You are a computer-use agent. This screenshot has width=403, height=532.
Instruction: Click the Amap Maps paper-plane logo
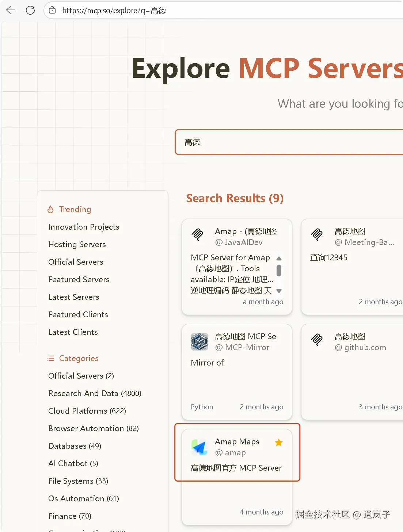click(x=199, y=447)
